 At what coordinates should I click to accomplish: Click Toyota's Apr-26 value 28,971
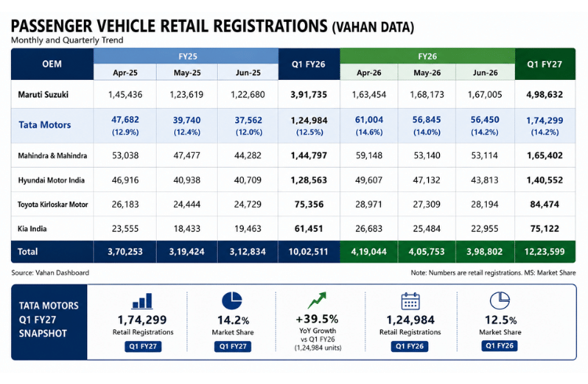pos(369,205)
